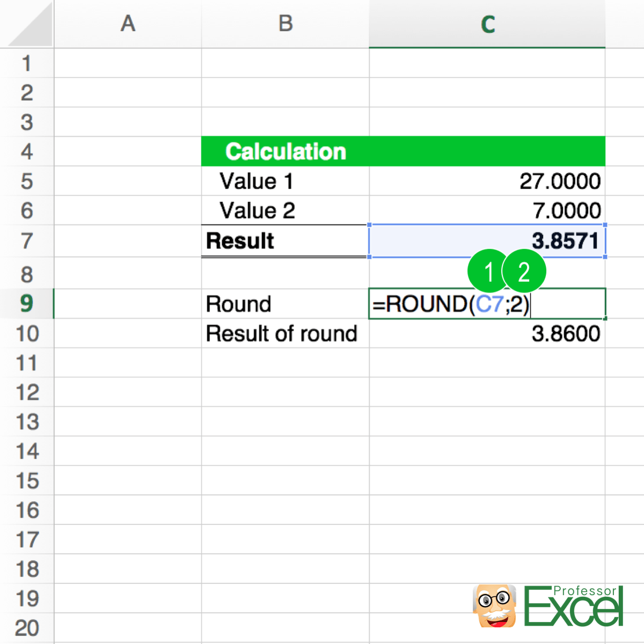Screen dimensions: 644x644
Task: Click empty cell A1
Action: [x=128, y=63]
